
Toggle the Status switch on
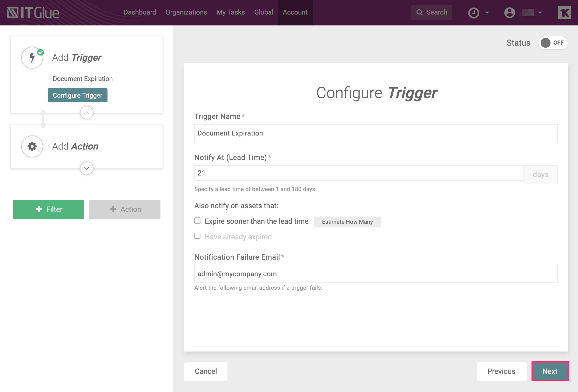553,43
